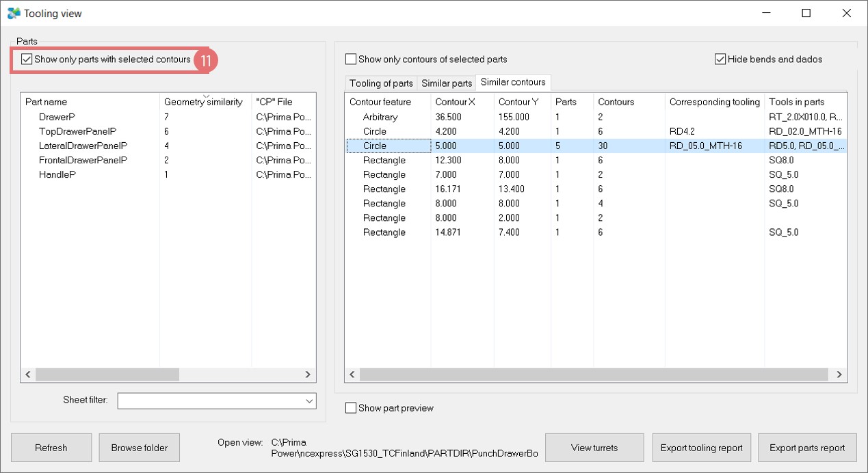Switch to Tooling of parts tab
The height and width of the screenshot is (473, 868).
click(381, 83)
